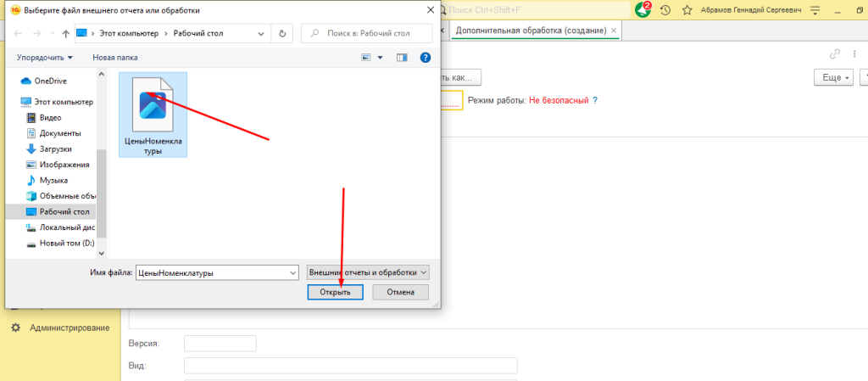The height and width of the screenshot is (381, 868).
Task: Click the favorites star icon
Action: 687,10
